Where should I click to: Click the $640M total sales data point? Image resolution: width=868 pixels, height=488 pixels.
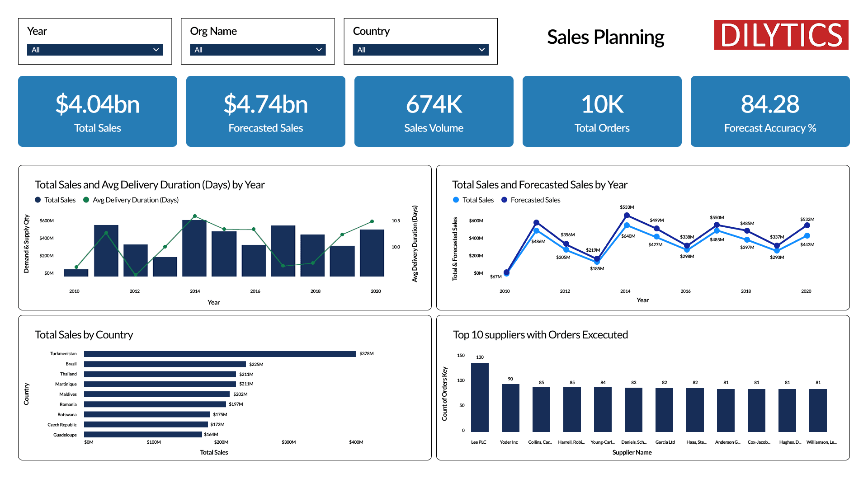point(627,225)
